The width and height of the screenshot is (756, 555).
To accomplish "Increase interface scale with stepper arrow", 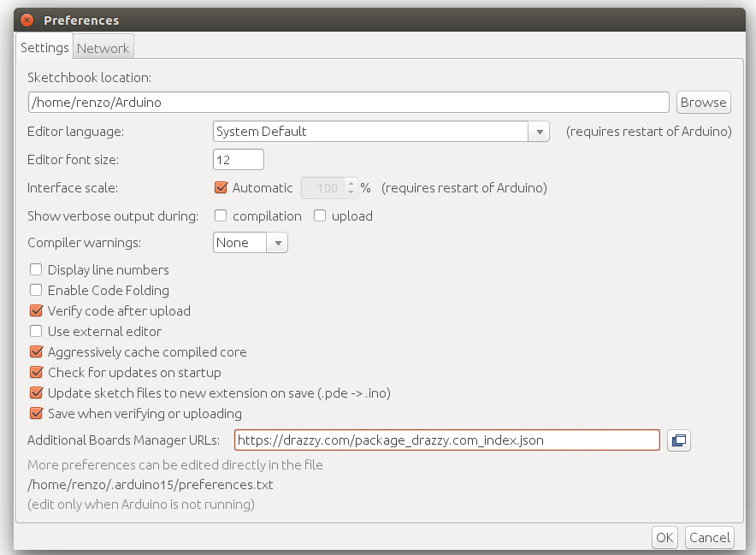I will click(351, 183).
